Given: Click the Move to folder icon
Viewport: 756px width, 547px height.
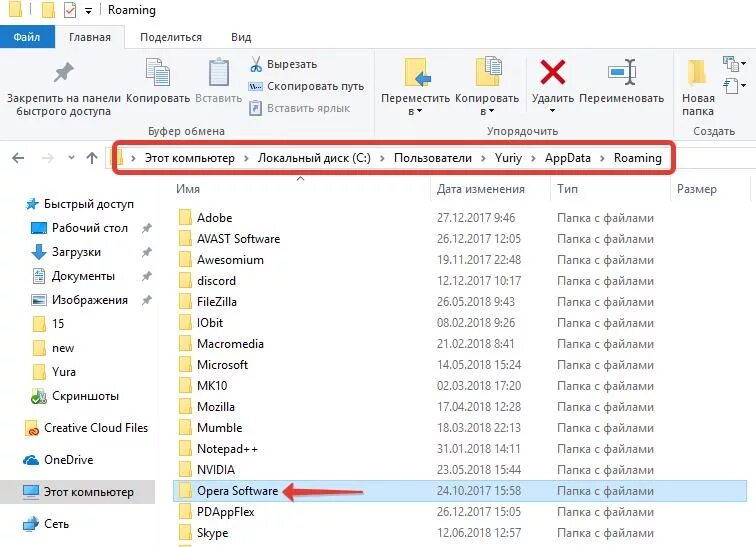Looking at the screenshot, I should (x=417, y=73).
